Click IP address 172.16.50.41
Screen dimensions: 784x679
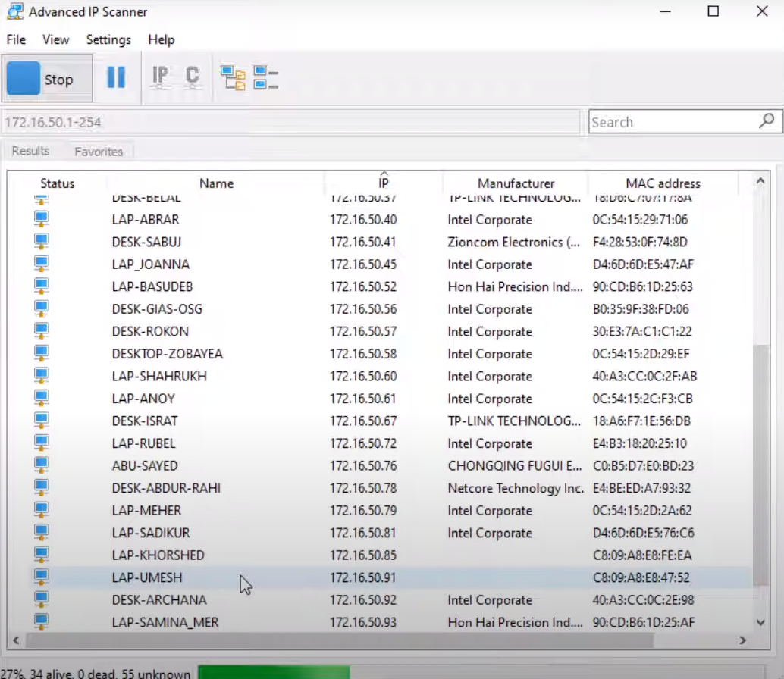363,242
